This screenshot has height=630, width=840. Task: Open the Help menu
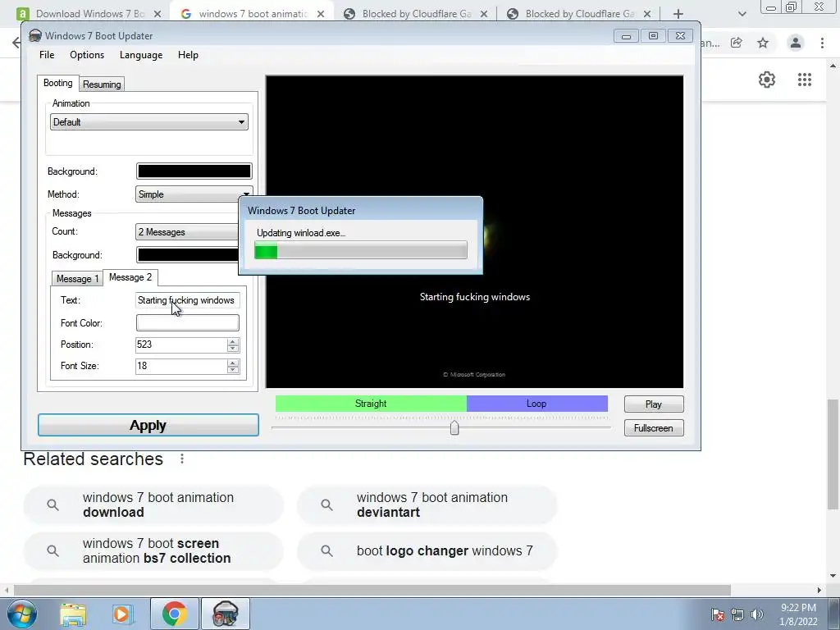coord(188,55)
